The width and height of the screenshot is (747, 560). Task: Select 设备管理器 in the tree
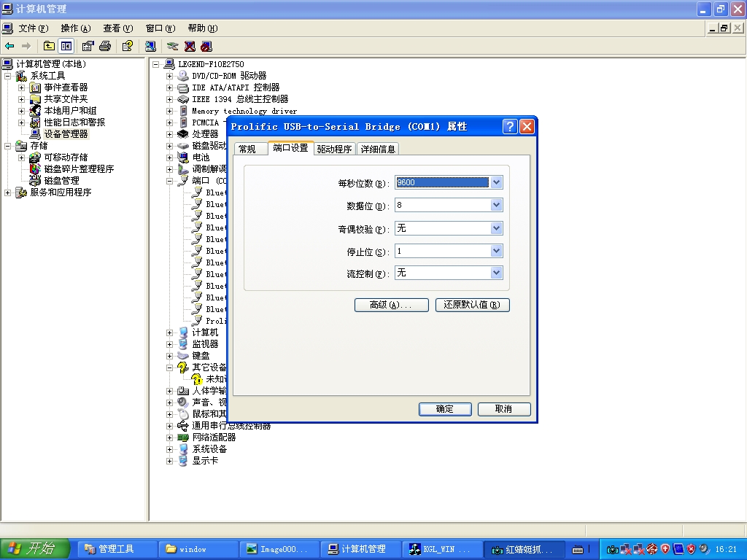(x=66, y=134)
